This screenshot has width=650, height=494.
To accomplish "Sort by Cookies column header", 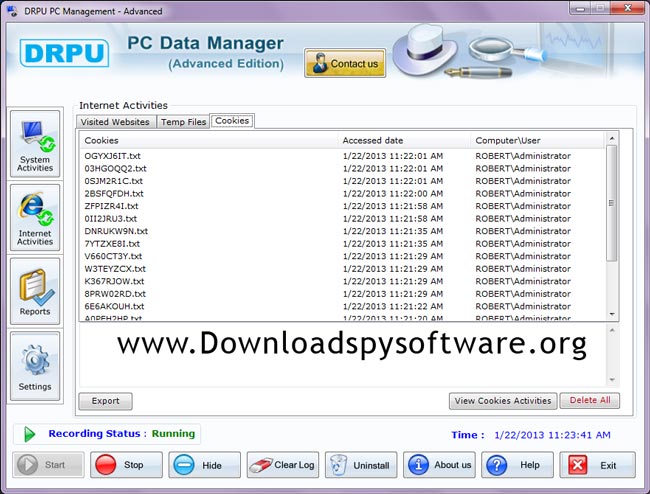I will pos(209,140).
